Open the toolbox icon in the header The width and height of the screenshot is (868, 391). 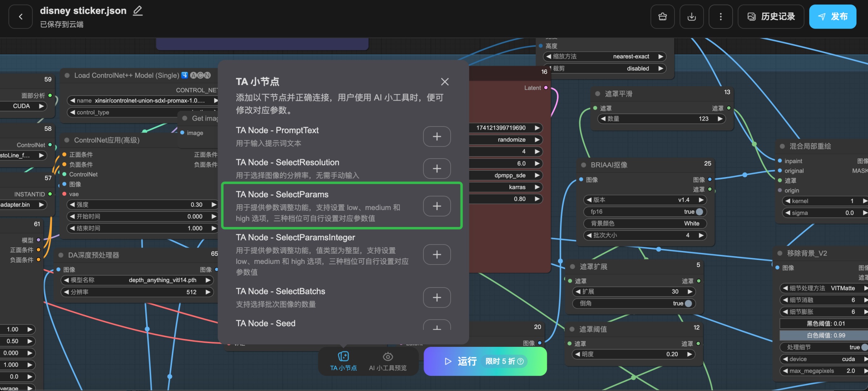(662, 17)
